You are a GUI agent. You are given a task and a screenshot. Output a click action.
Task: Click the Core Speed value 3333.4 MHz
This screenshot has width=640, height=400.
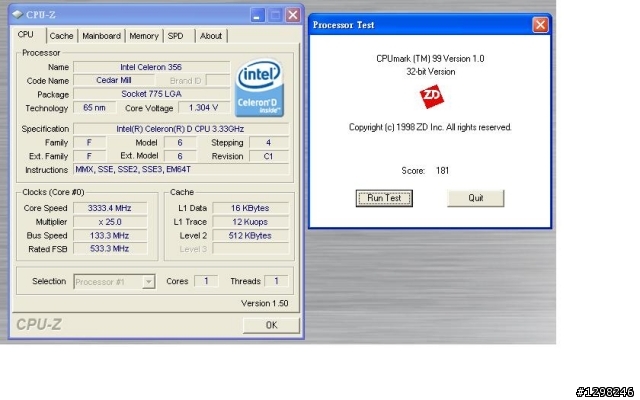pyautogui.click(x=110, y=208)
